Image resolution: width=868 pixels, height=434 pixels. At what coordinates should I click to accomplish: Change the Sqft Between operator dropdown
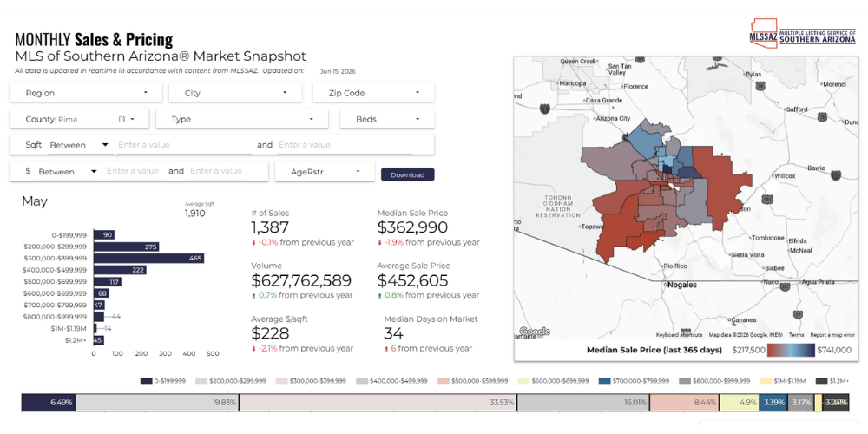[79, 145]
